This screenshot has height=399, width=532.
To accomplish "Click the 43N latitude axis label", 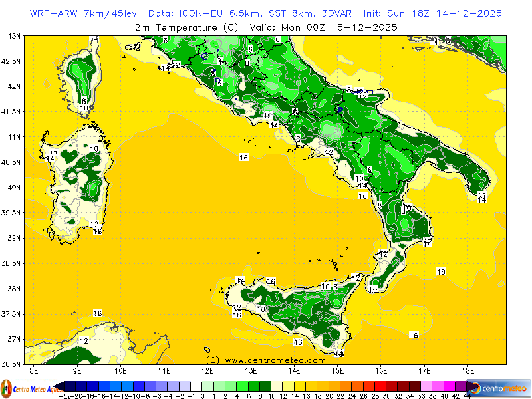I will pos(11,36).
